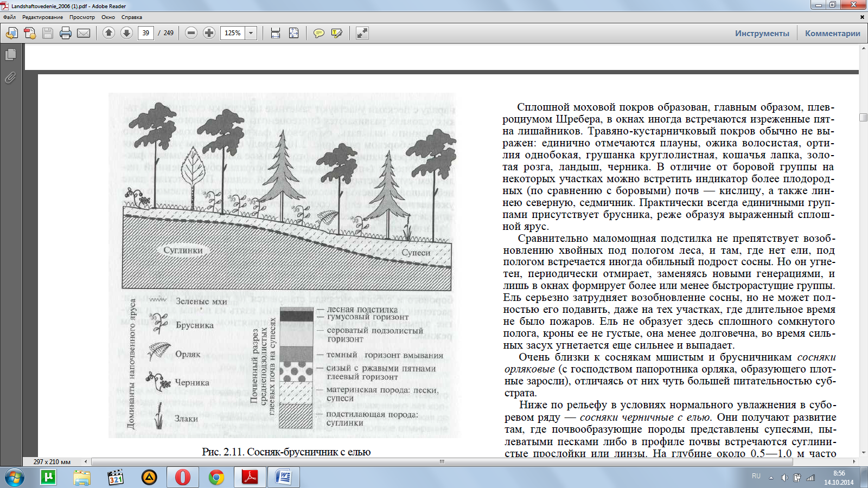Click the vertical scrollbar up arrow
This screenshot has width=868, height=488.
863,48
